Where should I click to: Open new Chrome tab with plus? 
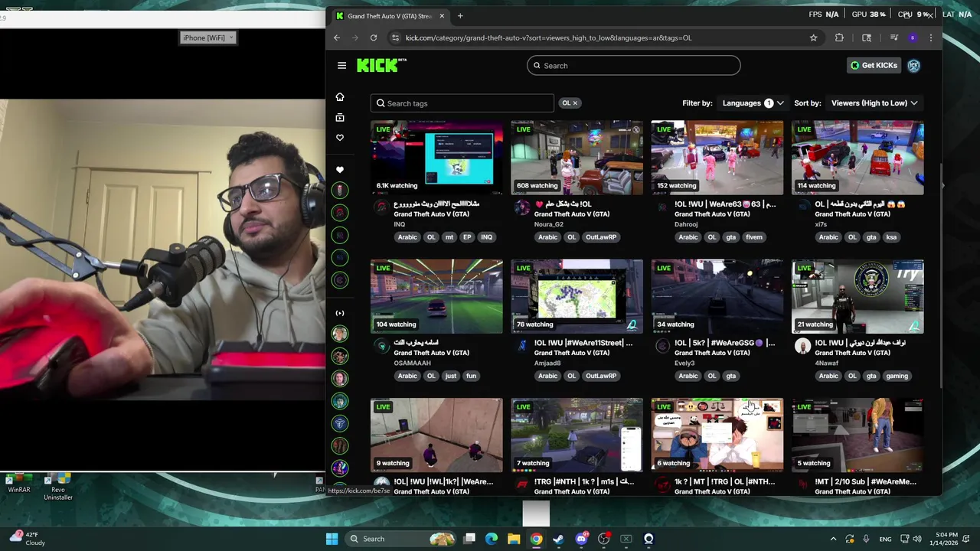(x=460, y=15)
